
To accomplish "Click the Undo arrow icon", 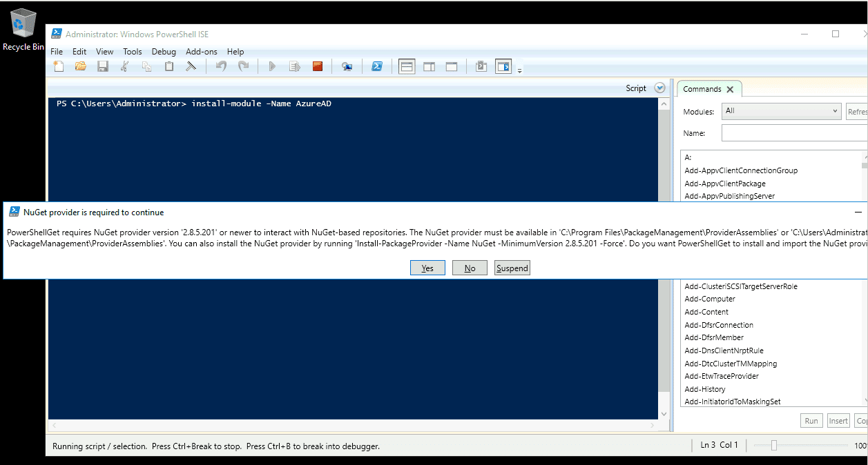I will pyautogui.click(x=221, y=66).
